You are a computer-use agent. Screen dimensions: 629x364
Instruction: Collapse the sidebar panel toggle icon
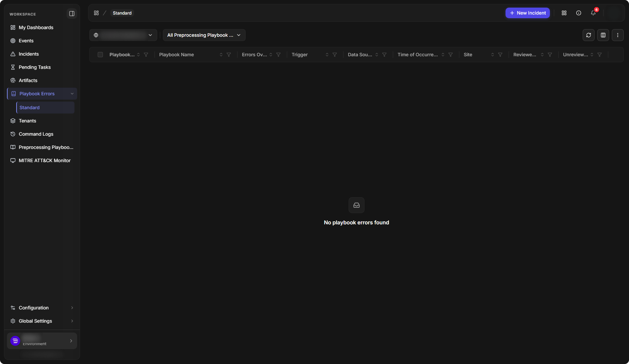coord(72,14)
